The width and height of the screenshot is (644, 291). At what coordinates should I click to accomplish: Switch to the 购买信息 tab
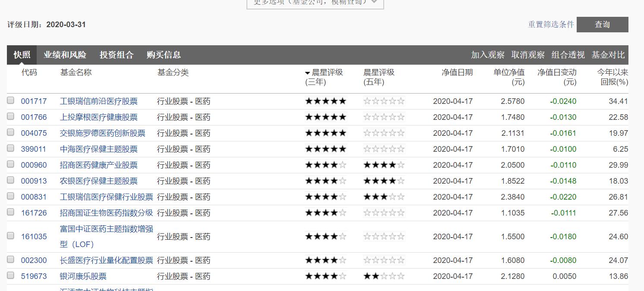(x=164, y=55)
